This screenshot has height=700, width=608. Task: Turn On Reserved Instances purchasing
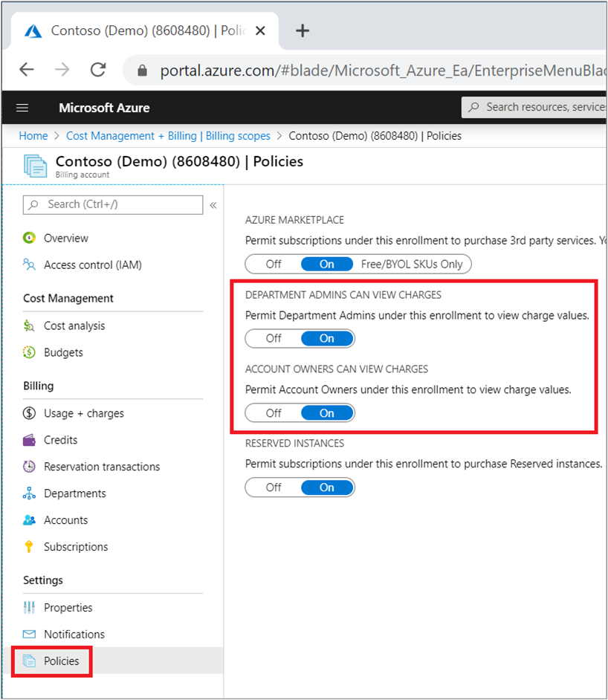tap(327, 487)
